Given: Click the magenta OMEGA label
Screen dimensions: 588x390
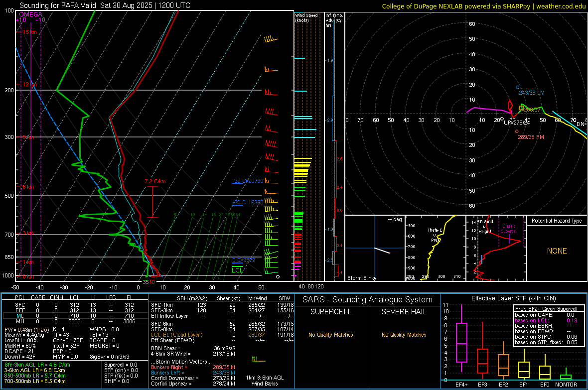Looking at the screenshot, I should [31, 14].
